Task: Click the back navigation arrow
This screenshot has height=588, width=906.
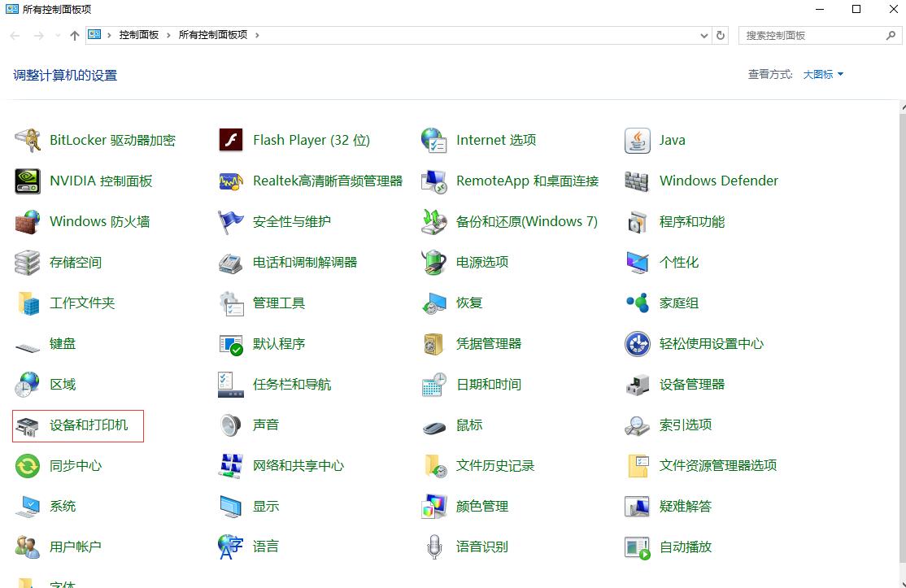Action: click(x=14, y=35)
